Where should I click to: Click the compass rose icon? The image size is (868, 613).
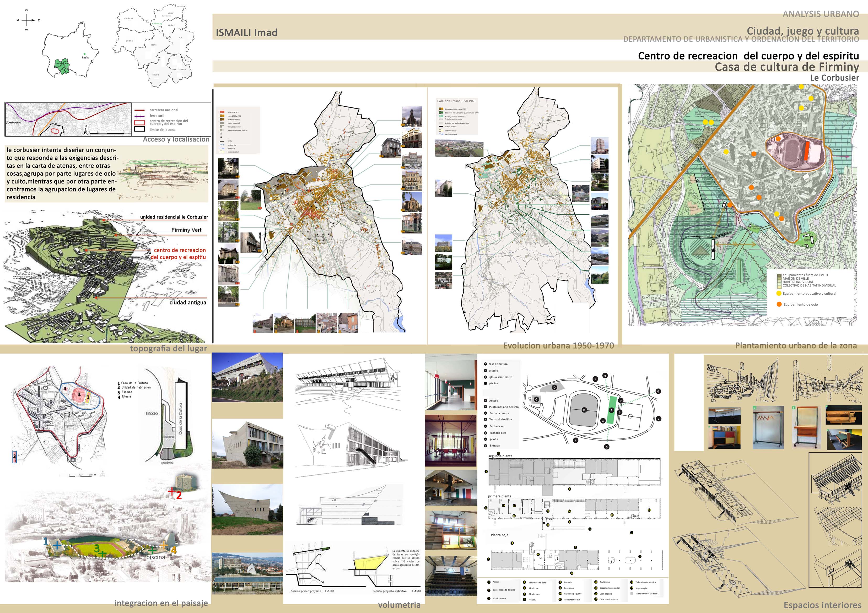[x=29, y=20]
